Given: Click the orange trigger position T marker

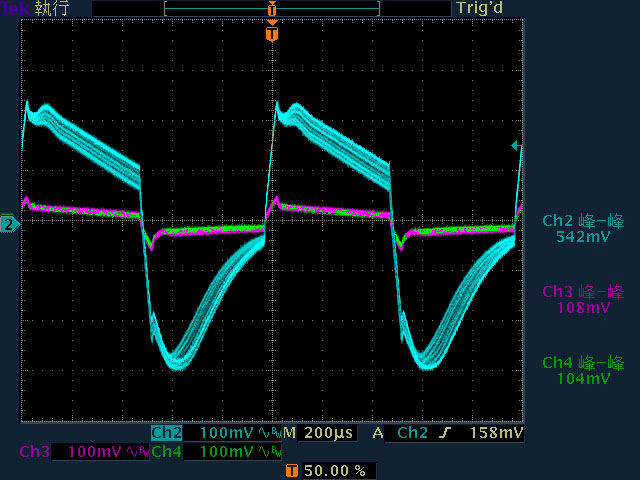Looking at the screenshot, I should pos(272,33).
